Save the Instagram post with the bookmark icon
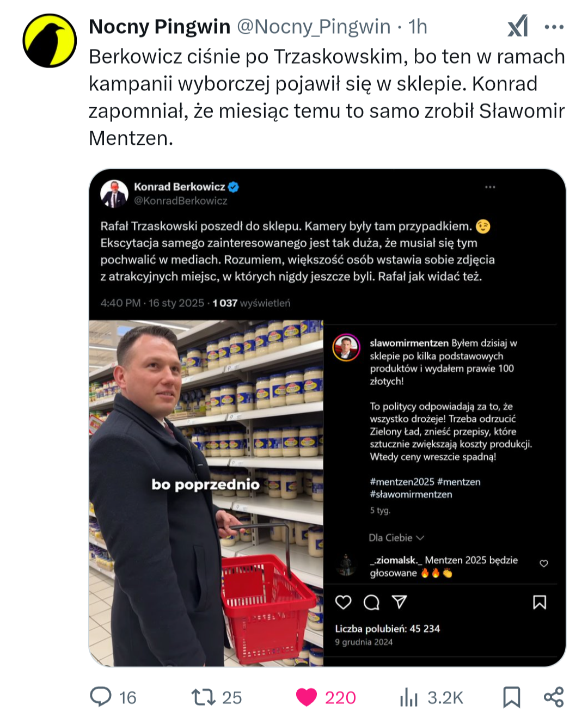The height and width of the screenshot is (724, 588). click(x=539, y=602)
